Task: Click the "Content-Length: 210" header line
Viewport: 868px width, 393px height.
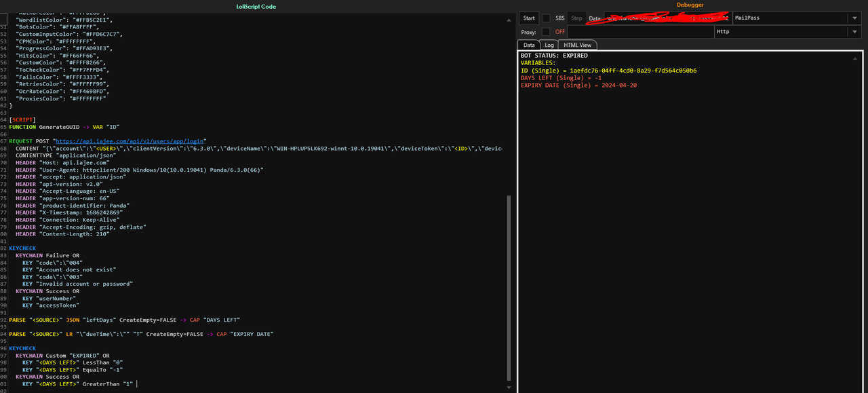Action: (x=62, y=234)
